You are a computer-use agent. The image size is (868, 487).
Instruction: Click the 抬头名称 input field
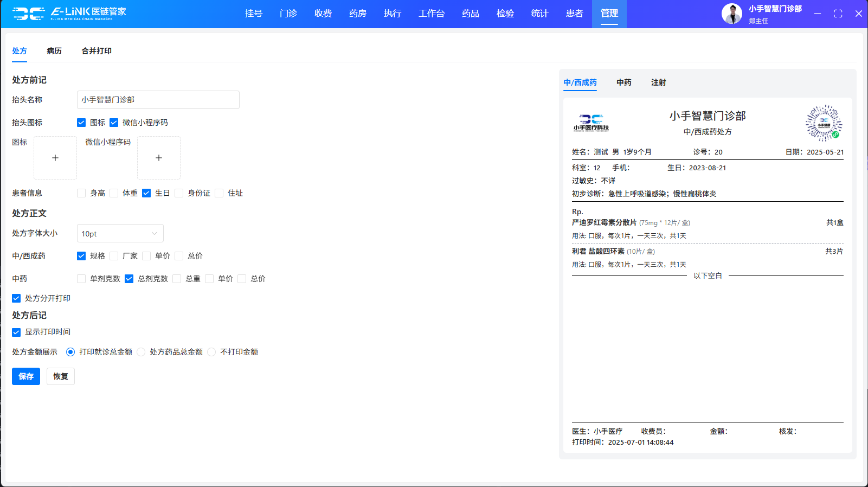(158, 100)
